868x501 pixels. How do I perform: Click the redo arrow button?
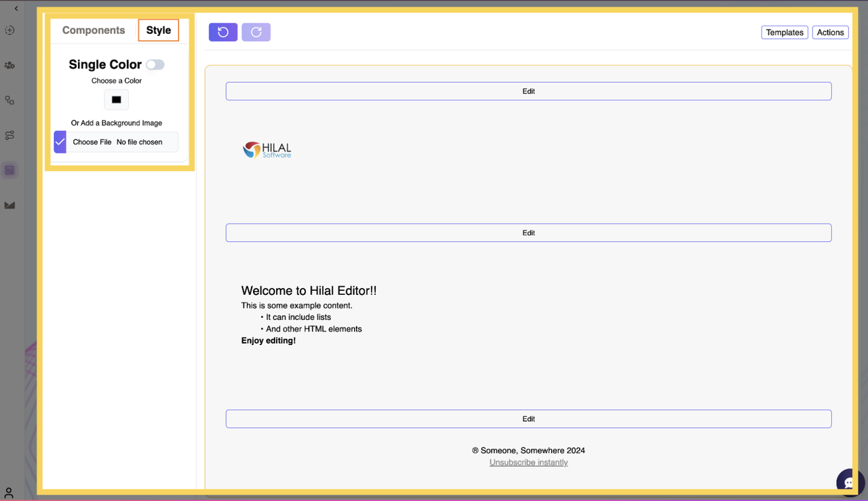(256, 32)
